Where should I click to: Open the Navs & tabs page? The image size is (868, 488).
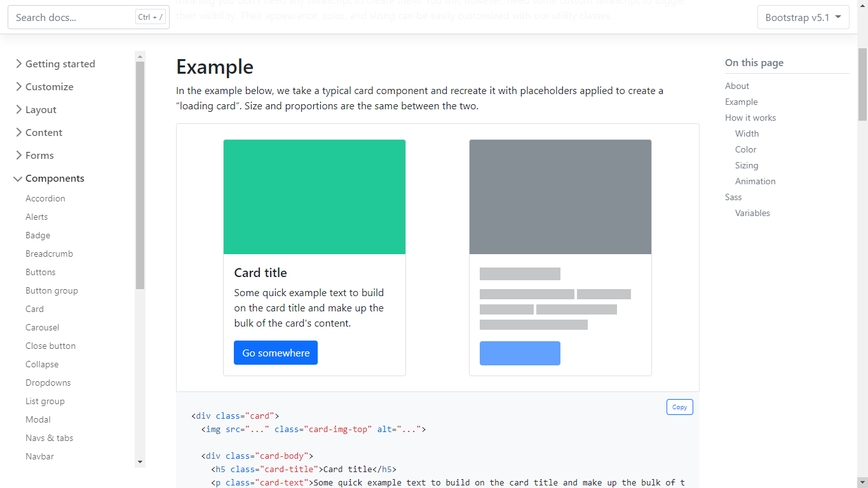49,438
